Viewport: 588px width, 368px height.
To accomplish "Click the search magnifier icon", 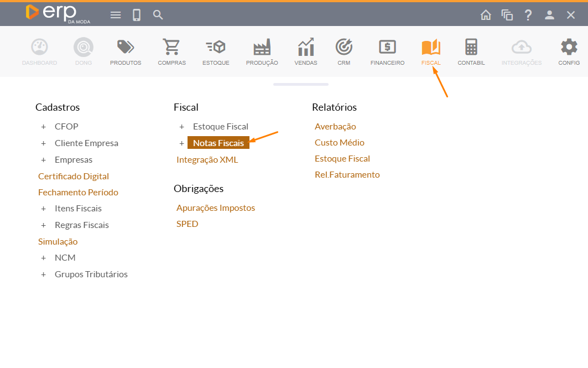I will point(158,15).
